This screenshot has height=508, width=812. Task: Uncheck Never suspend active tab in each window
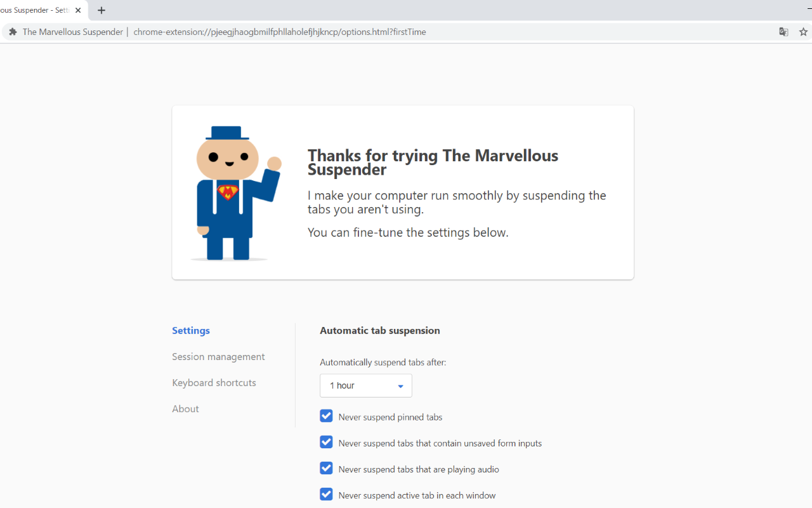[326, 494]
